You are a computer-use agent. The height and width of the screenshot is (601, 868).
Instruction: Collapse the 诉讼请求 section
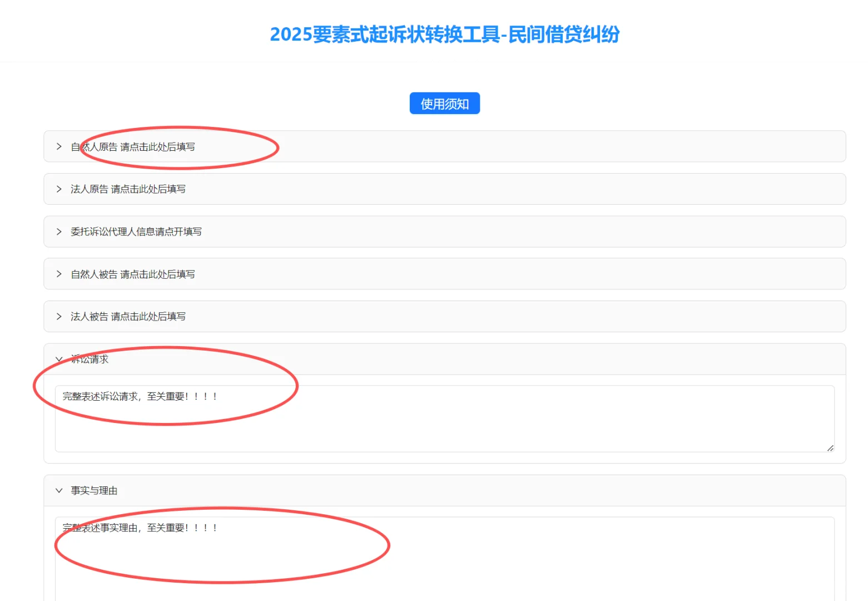(89, 359)
